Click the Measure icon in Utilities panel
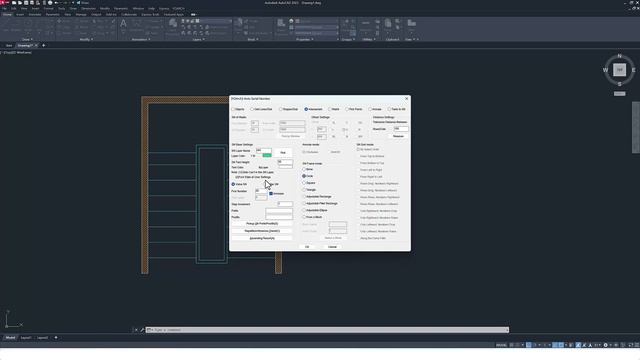 tap(366, 23)
